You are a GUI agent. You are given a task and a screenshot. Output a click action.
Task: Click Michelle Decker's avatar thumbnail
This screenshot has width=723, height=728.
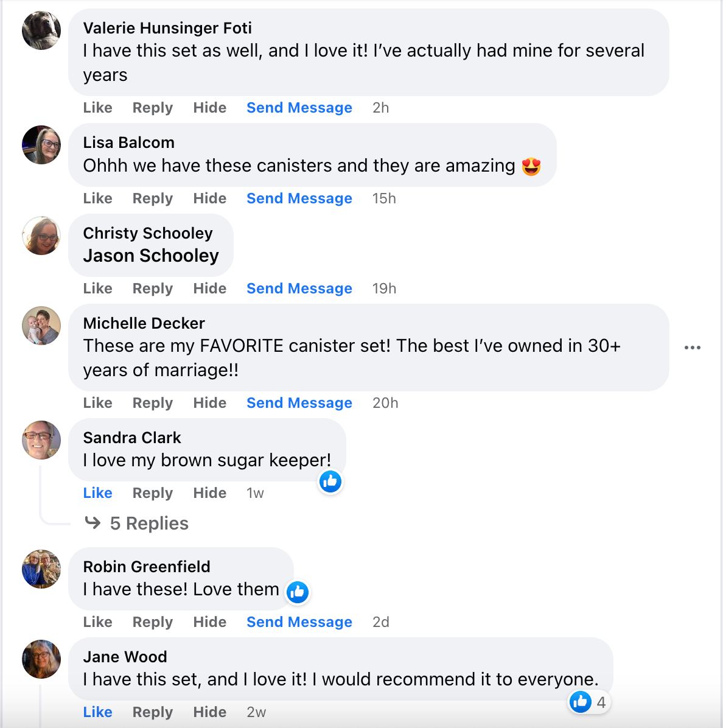point(41,326)
